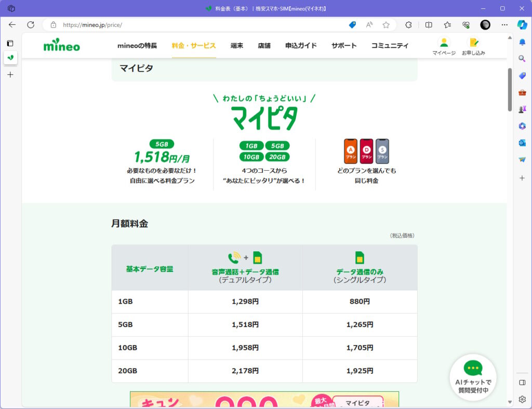The image size is (532, 409).
Task: Click the 1,925円 price cell
Action: click(360, 371)
